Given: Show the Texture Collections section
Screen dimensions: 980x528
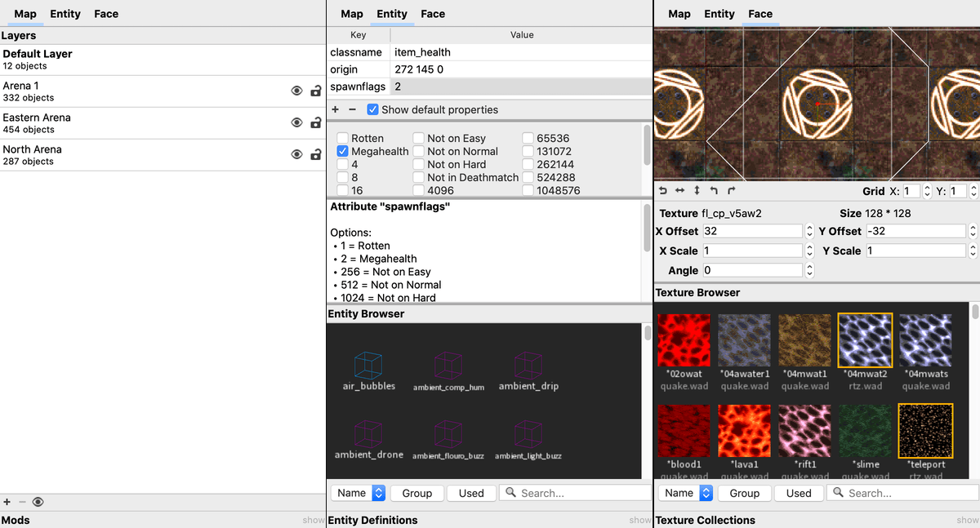Looking at the screenshot, I should pyautogui.click(x=967, y=520).
